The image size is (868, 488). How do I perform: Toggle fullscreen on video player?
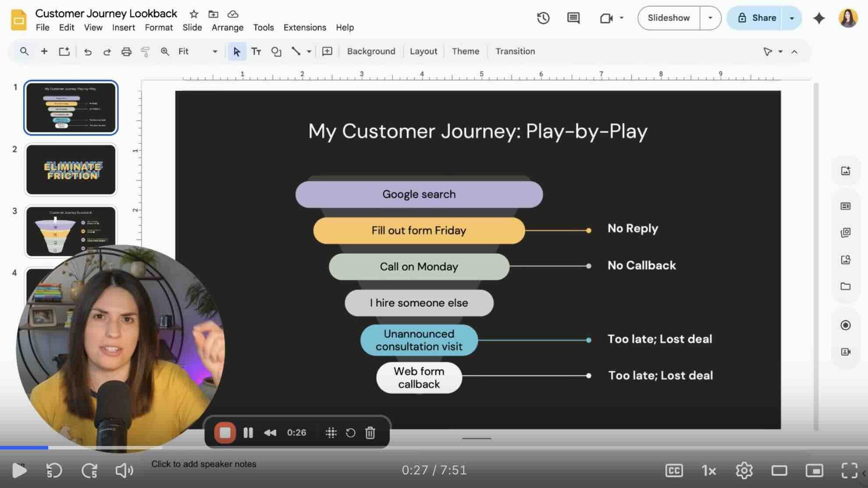[849, 470]
